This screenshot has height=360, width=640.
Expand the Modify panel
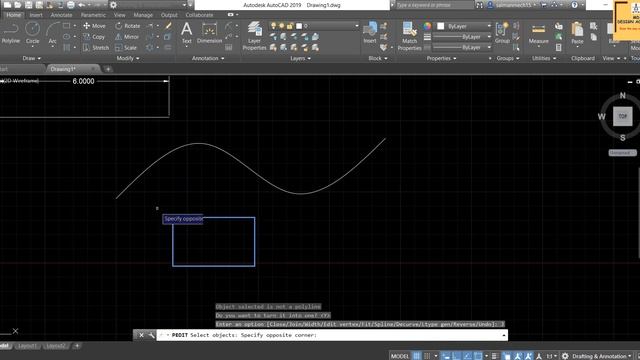point(128,58)
